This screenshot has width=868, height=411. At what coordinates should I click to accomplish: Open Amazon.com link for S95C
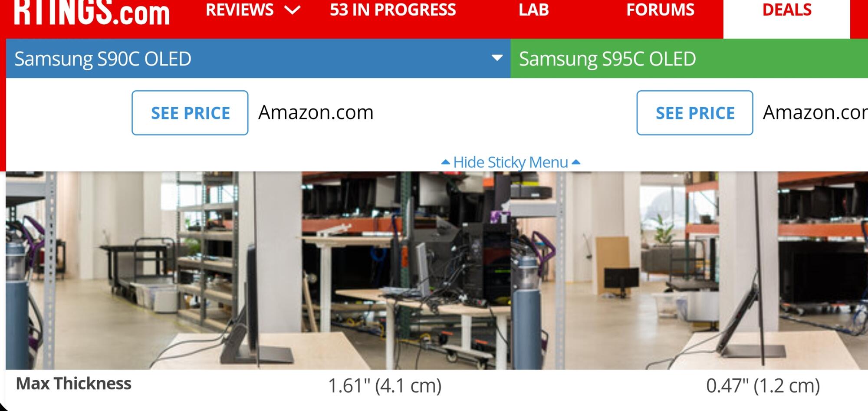coord(815,112)
